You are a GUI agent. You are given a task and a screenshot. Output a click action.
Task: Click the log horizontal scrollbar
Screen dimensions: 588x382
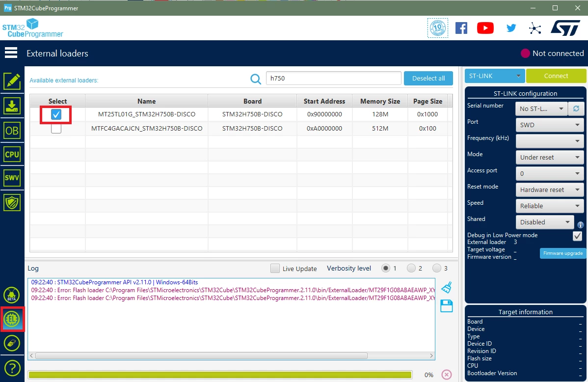pos(201,355)
